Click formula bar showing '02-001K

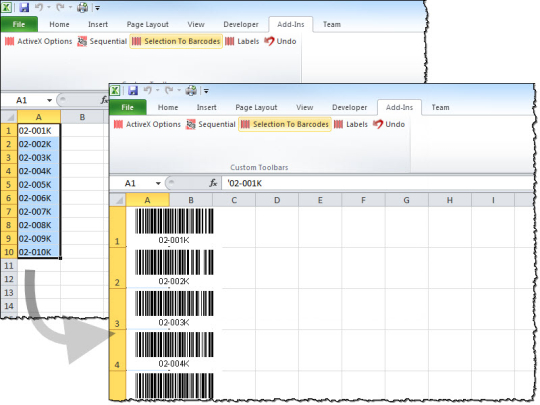[x=377, y=183]
